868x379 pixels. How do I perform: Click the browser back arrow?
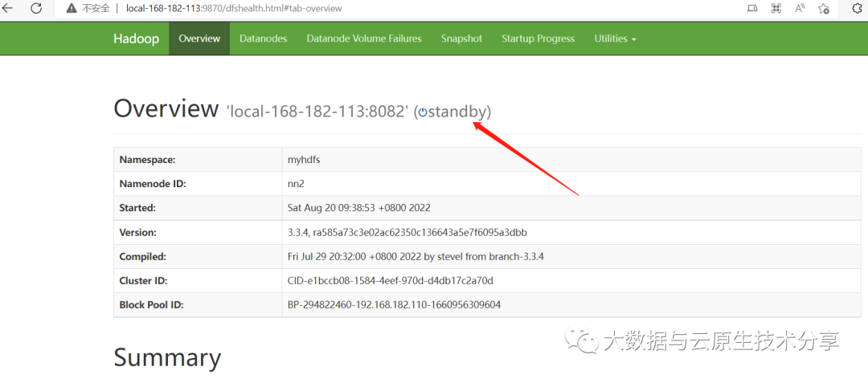[x=8, y=8]
